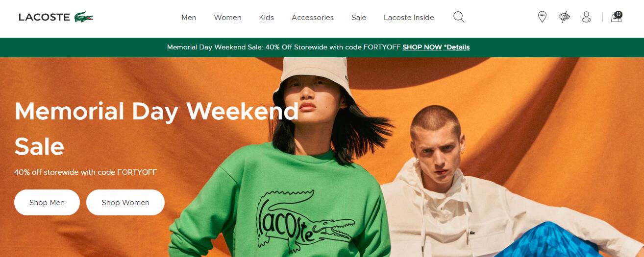The width and height of the screenshot is (644, 257).
Task: Open the shopping bag cart icon
Action: [x=616, y=17]
